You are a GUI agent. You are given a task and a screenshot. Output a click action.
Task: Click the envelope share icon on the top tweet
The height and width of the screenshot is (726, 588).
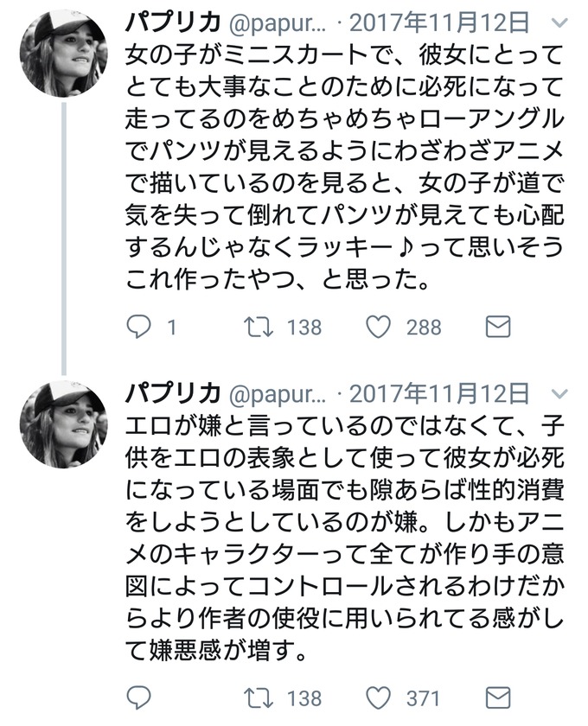pos(497,327)
